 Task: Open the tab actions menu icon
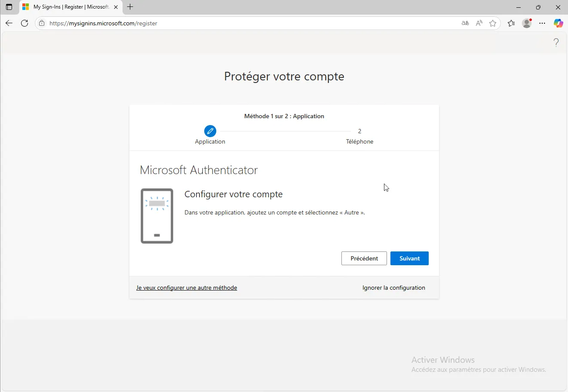[x=9, y=7]
